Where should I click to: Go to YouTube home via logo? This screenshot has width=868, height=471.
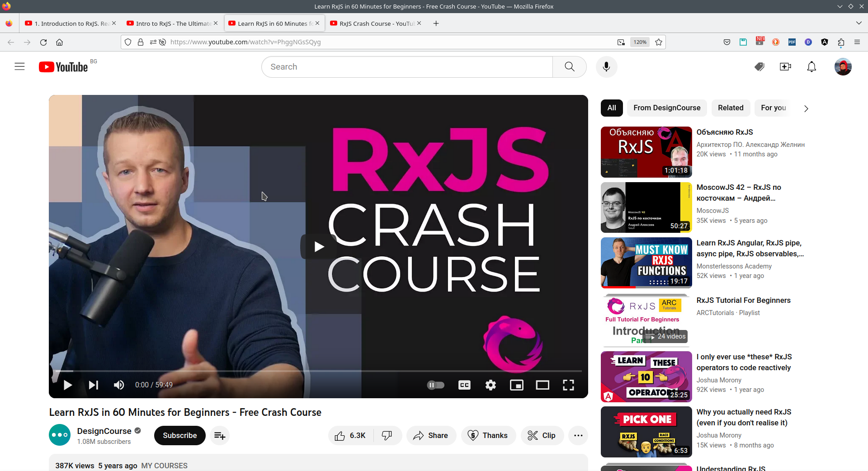pos(63,67)
